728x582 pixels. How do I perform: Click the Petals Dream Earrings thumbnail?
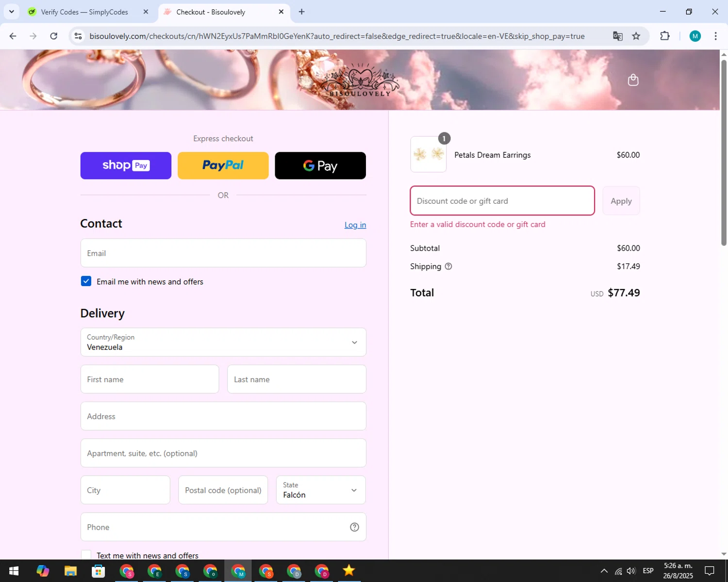point(429,154)
